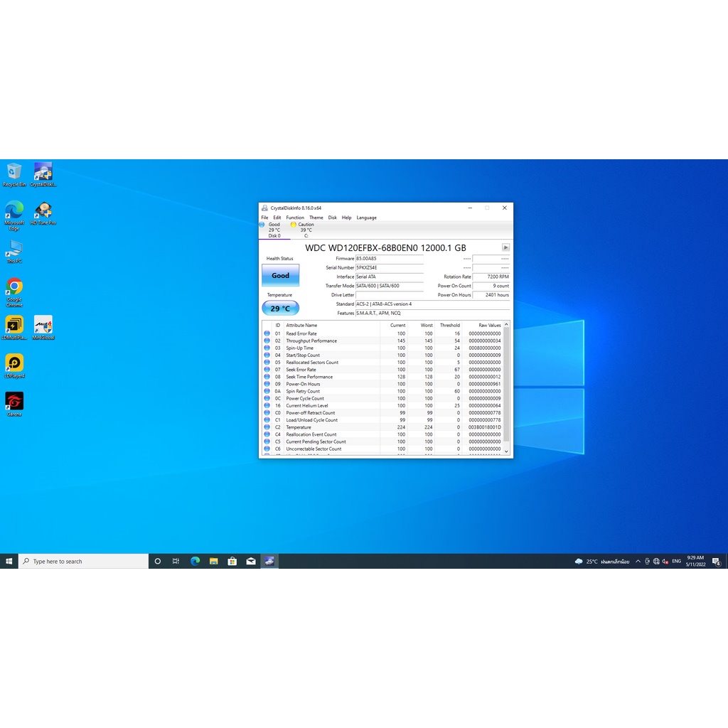
Task: Click the Microsoft Store taskbar icon
Action: (232, 561)
